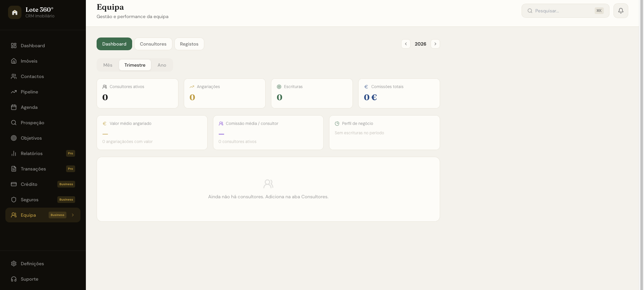The image size is (644, 290).
Task: Focus the Pesquisar search field
Action: pos(566,11)
